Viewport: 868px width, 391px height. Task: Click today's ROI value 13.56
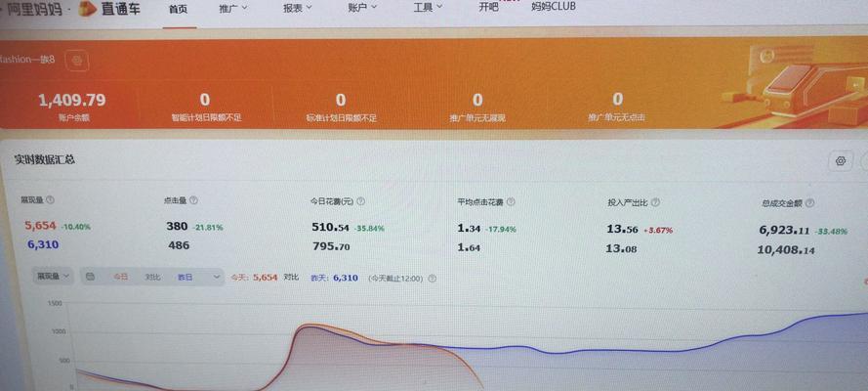[622, 230]
